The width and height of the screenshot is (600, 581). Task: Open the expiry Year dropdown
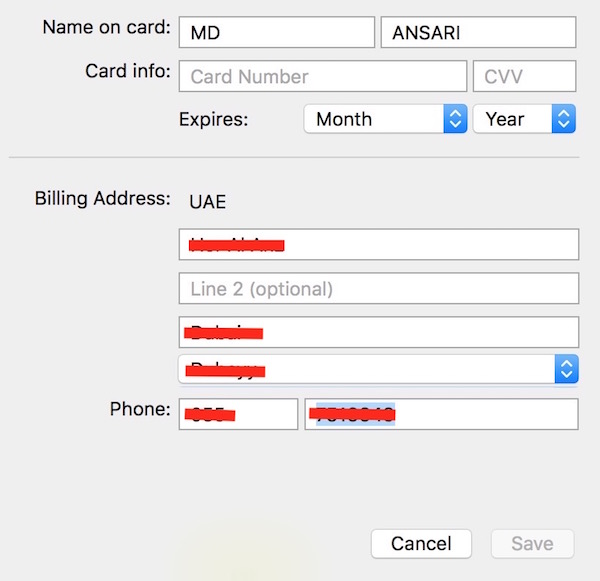click(x=524, y=119)
